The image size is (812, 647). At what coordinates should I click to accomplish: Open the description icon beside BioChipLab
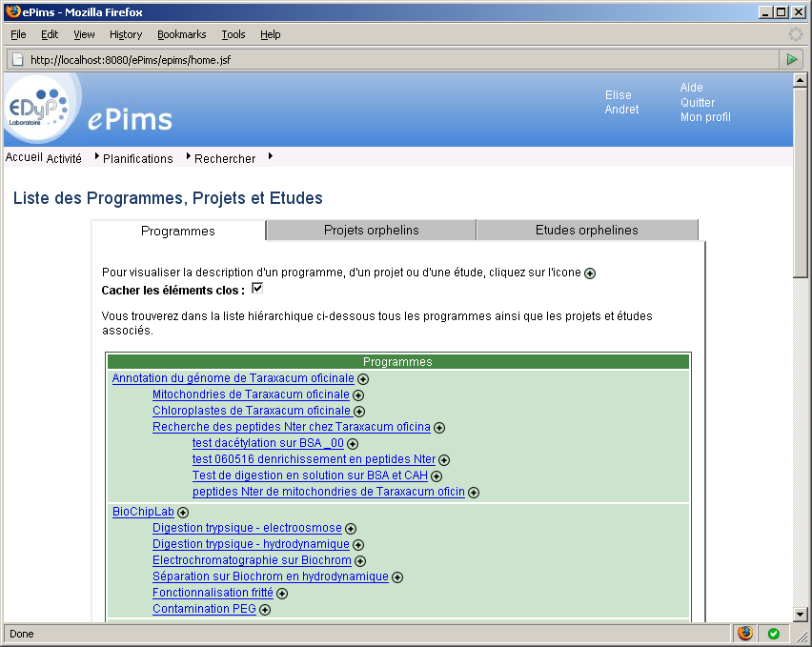point(183,512)
